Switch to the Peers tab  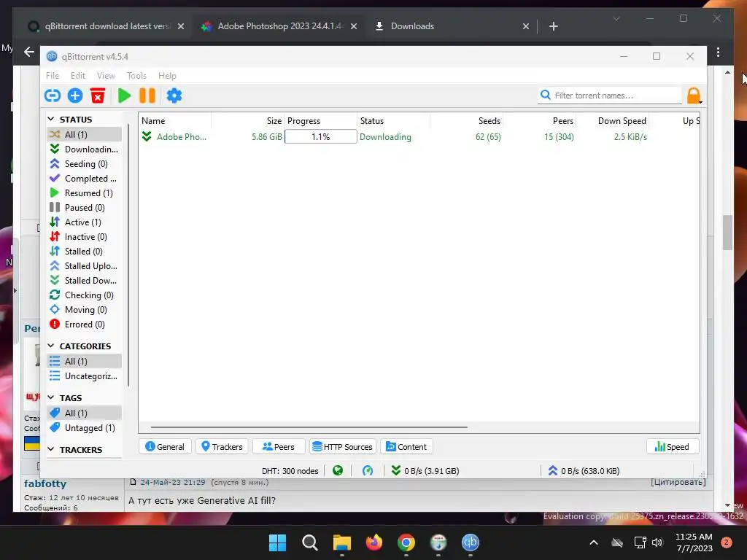coord(279,447)
